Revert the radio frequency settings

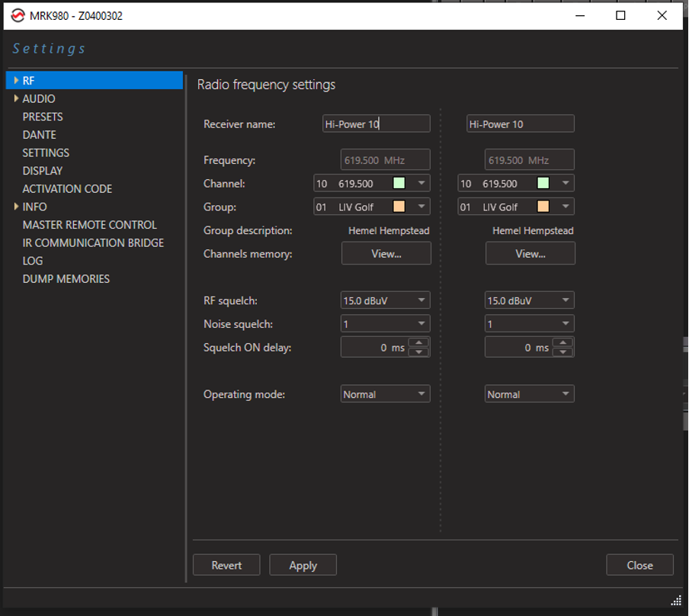226,565
